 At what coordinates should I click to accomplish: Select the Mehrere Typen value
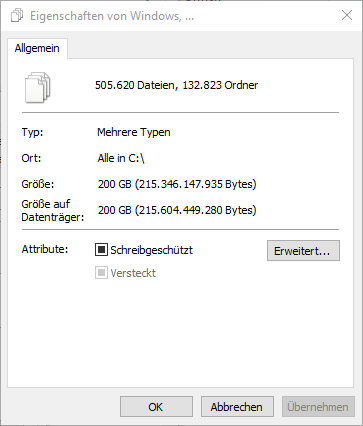134,132
